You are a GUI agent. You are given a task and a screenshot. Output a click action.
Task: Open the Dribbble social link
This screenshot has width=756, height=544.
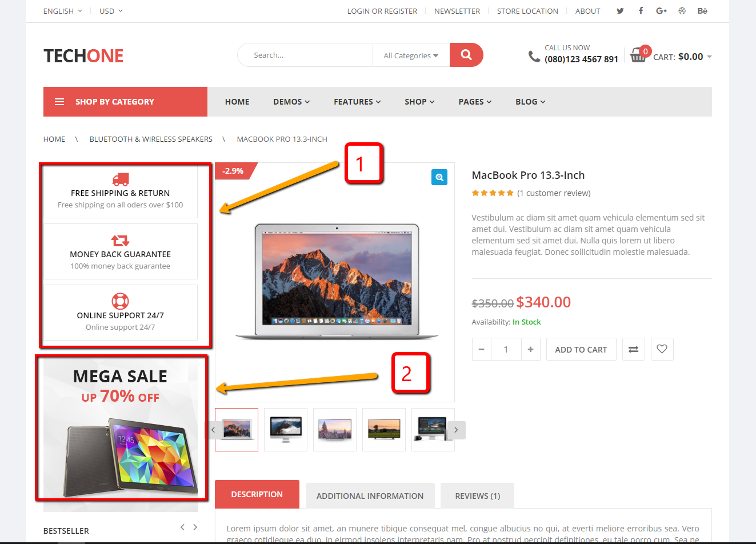(x=682, y=11)
